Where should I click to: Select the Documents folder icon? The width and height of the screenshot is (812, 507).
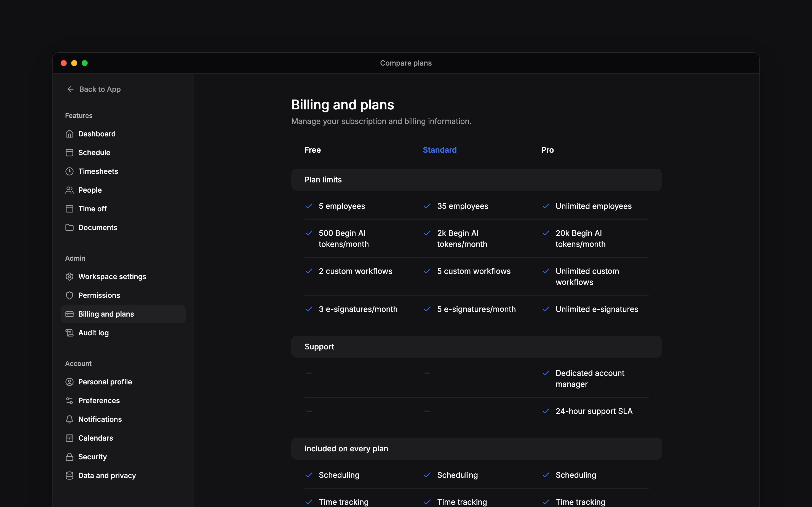point(70,227)
